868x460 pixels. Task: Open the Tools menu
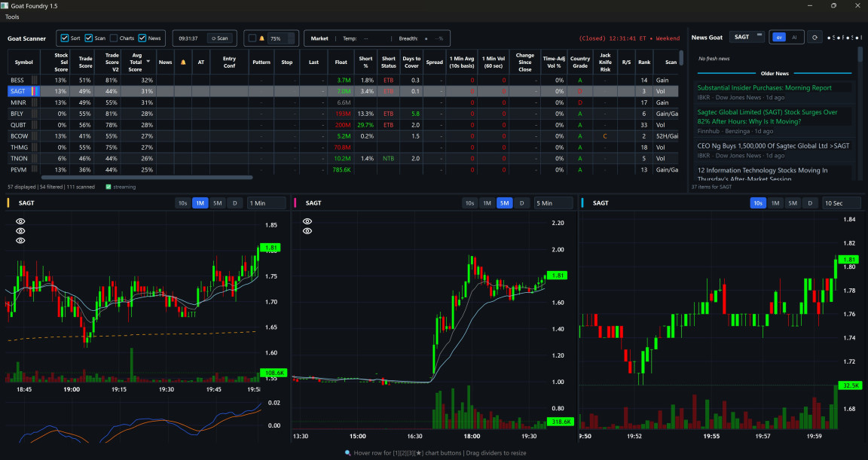pyautogui.click(x=12, y=17)
